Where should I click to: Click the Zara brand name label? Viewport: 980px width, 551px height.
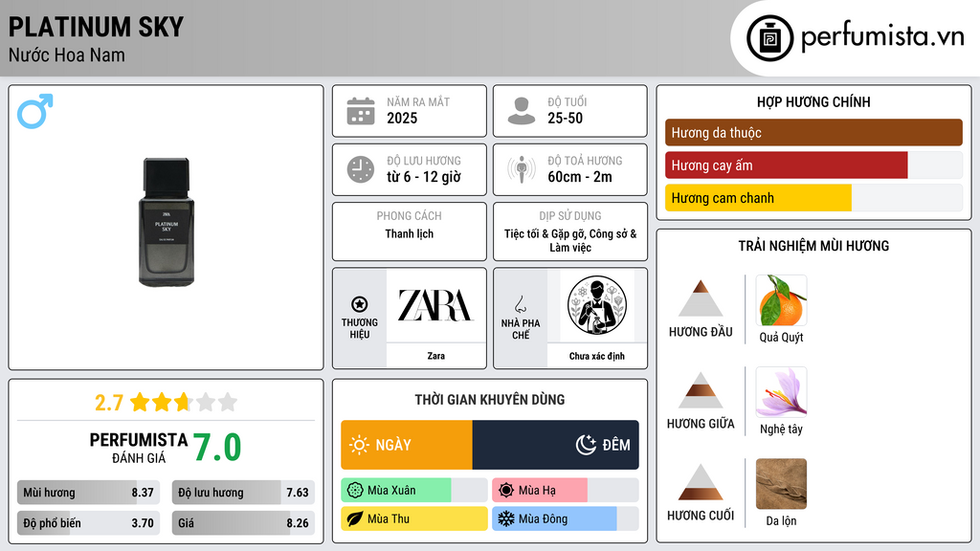pyautogui.click(x=435, y=356)
